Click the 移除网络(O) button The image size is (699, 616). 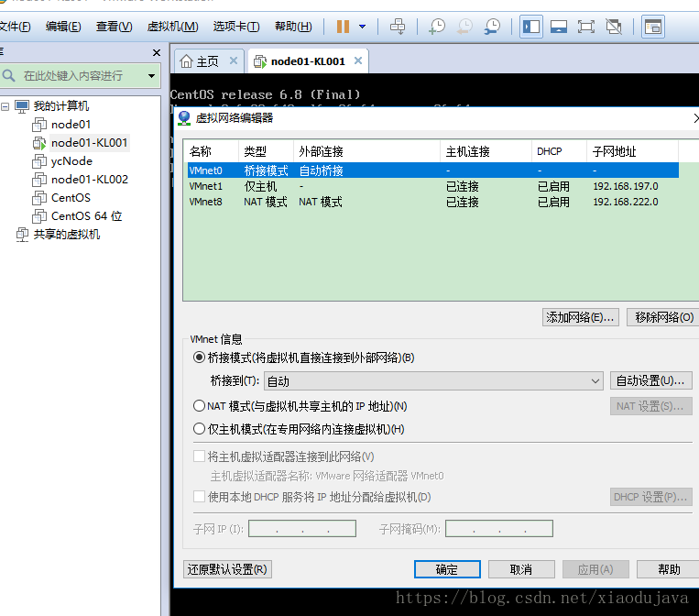pos(664,317)
